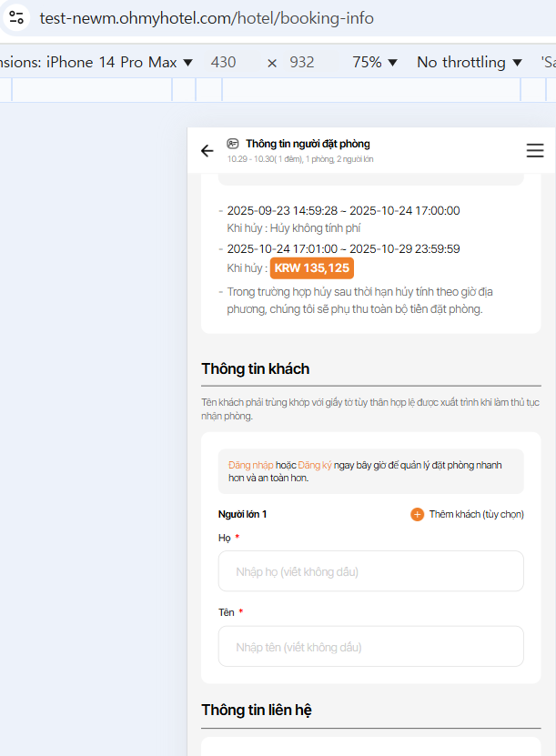Viewport: 556px width, 756px height.
Task: Open the 'Đăng nhập' link
Action: click(251, 465)
